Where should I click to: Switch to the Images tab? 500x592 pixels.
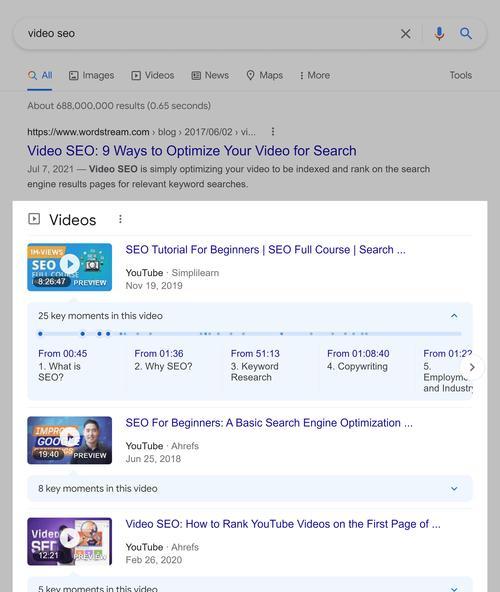click(x=91, y=76)
